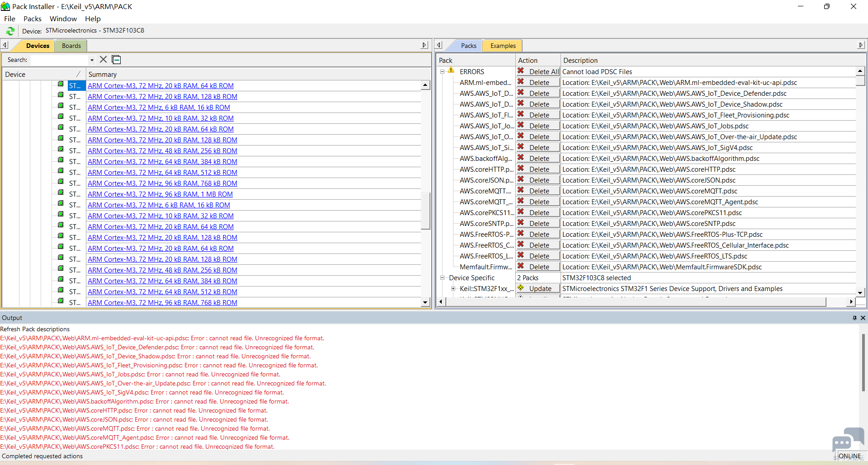Viewport: 868px width, 465px height.
Task: Click Update for Keil::STM32F1xx pack
Action: (538, 288)
